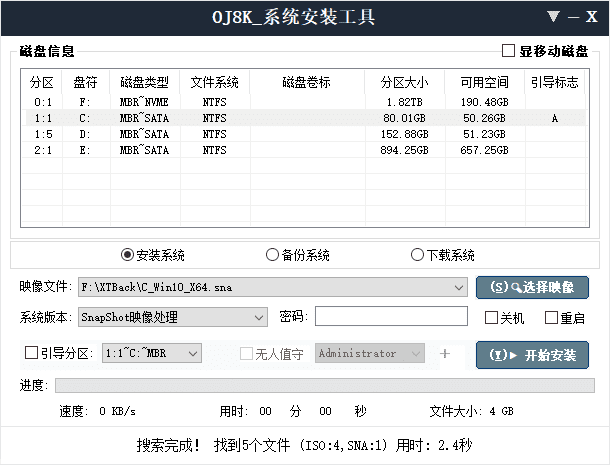The width and height of the screenshot is (610, 465).
Task: Expand the 映像文件 path dropdown
Action: [x=459, y=288]
